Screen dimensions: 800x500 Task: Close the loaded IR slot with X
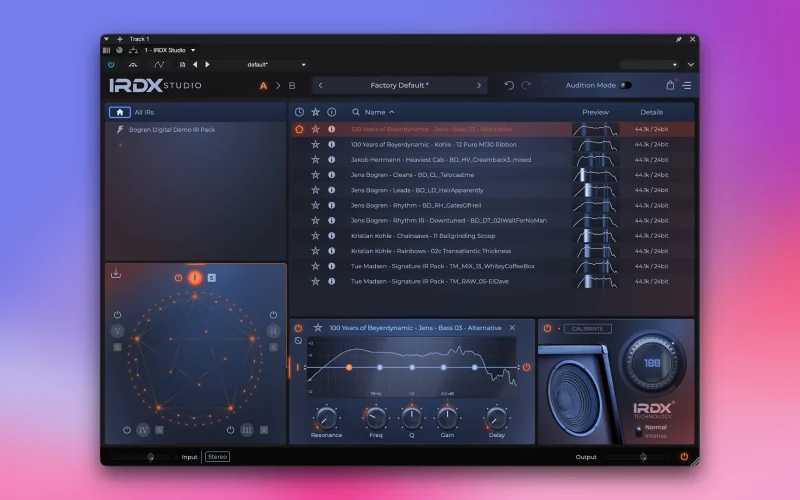tap(512, 328)
